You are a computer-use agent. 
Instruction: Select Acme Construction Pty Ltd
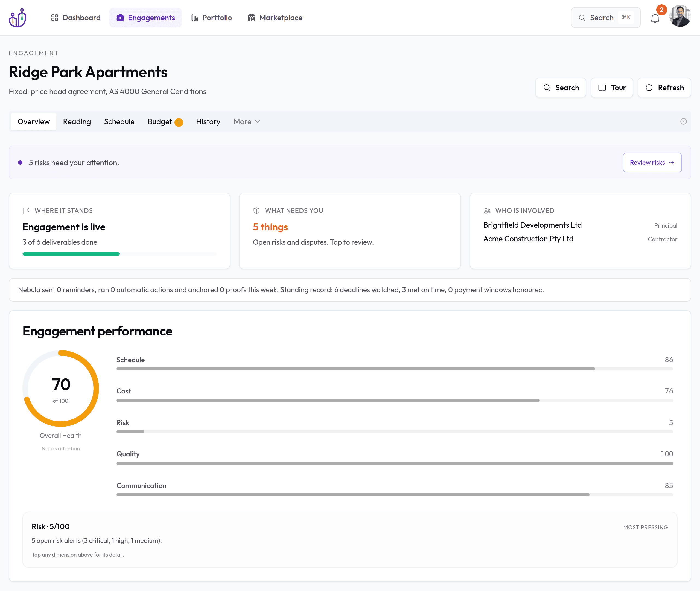click(x=528, y=239)
